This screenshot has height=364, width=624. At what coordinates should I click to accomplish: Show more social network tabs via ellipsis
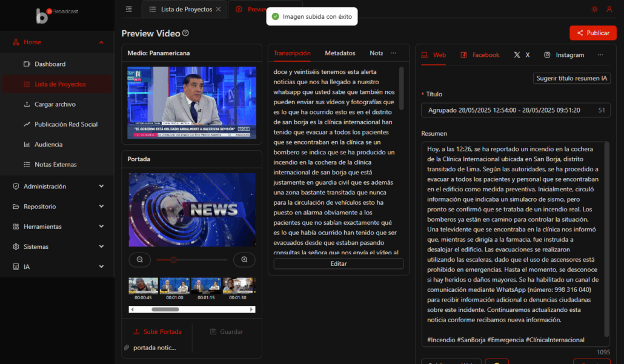(600, 55)
